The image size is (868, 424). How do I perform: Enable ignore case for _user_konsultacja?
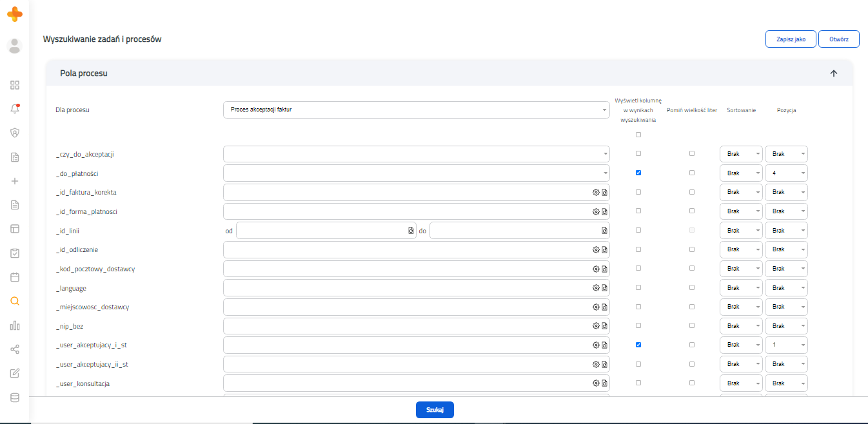[692, 383]
